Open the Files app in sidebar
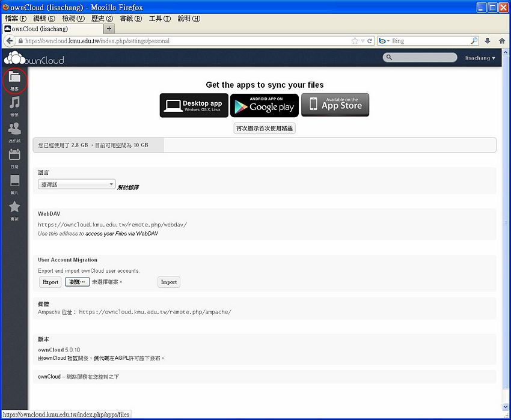 coord(14,80)
